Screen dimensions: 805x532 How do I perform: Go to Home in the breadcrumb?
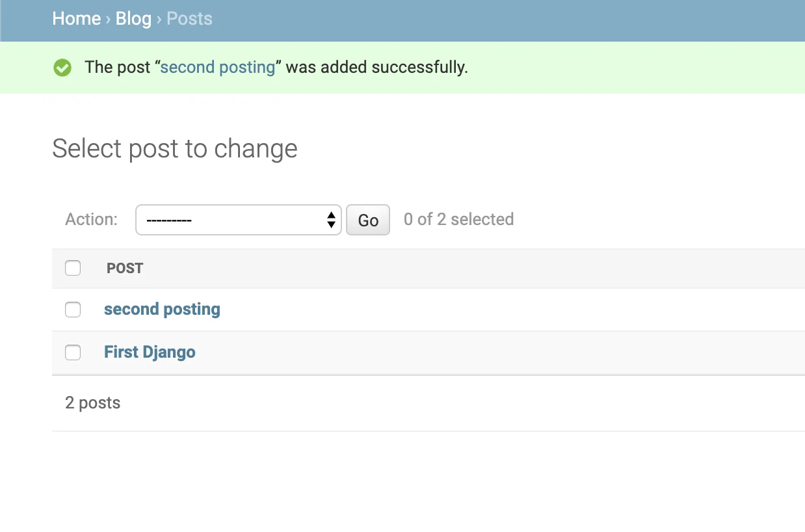pos(76,18)
